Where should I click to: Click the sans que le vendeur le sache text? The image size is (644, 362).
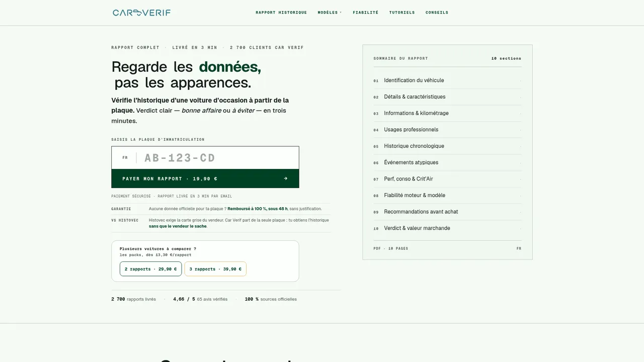click(x=178, y=226)
